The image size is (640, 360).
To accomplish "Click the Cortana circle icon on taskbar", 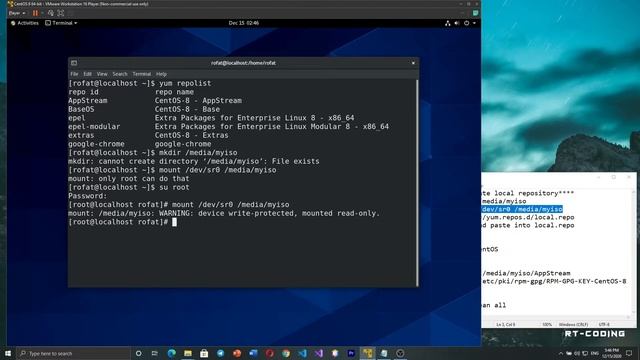I will (138, 353).
